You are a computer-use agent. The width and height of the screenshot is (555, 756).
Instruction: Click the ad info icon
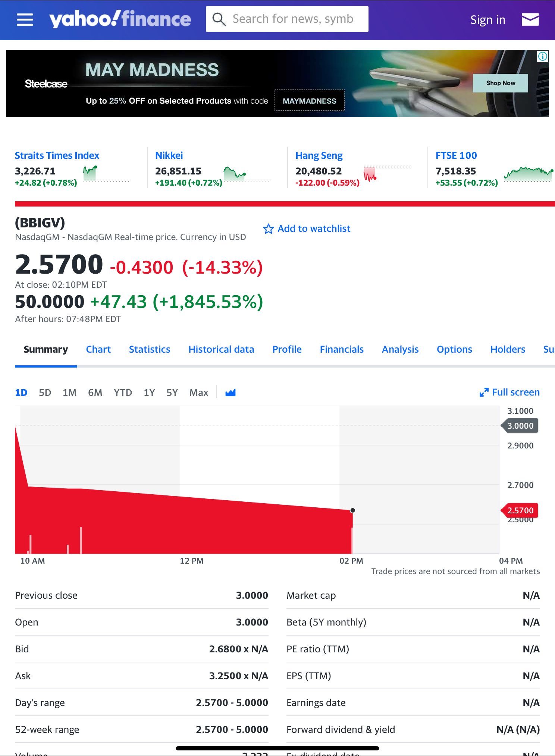click(543, 56)
